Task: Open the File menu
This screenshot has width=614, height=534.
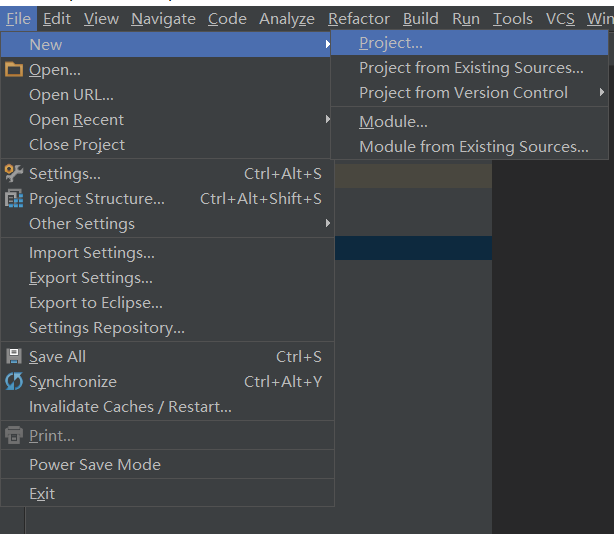Action: (18, 19)
